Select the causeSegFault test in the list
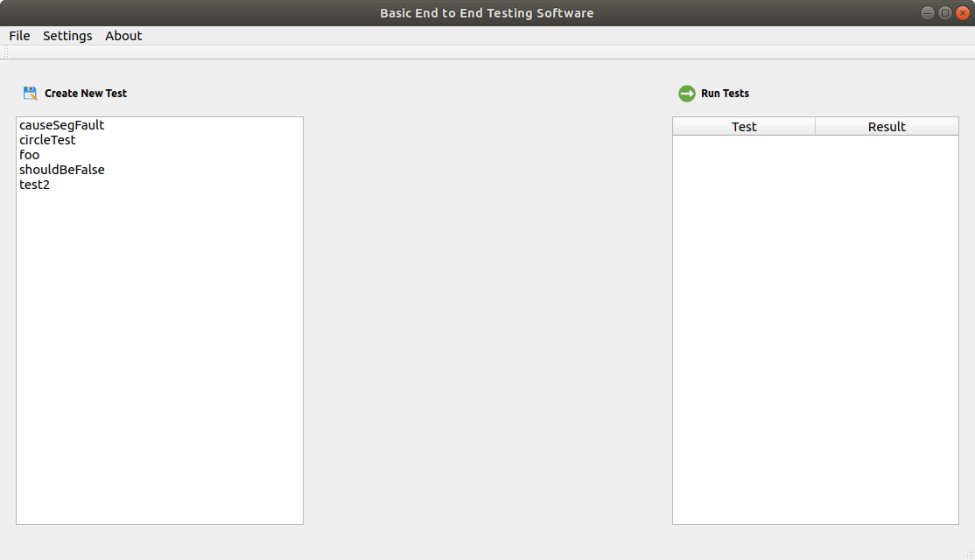975x560 pixels. 61,125
